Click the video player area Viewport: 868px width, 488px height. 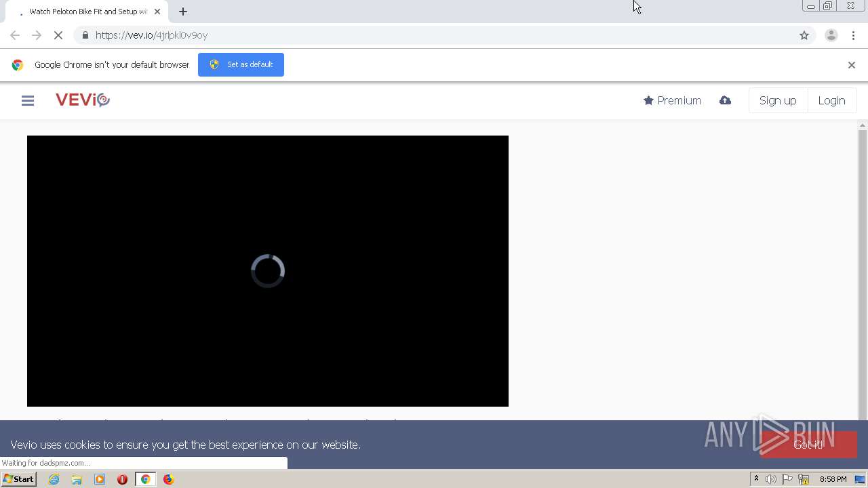tap(268, 271)
